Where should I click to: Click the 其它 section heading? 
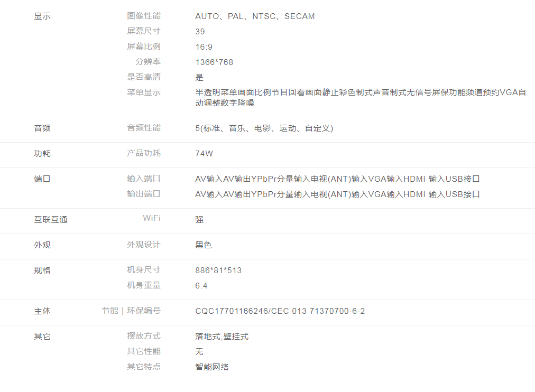coord(42,337)
